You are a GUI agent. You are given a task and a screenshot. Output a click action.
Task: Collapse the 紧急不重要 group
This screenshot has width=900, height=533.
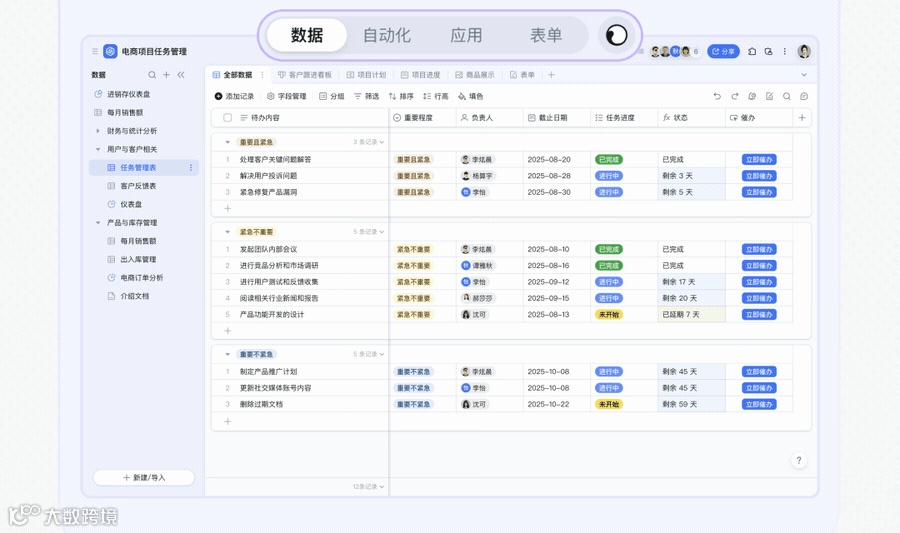pos(227,232)
